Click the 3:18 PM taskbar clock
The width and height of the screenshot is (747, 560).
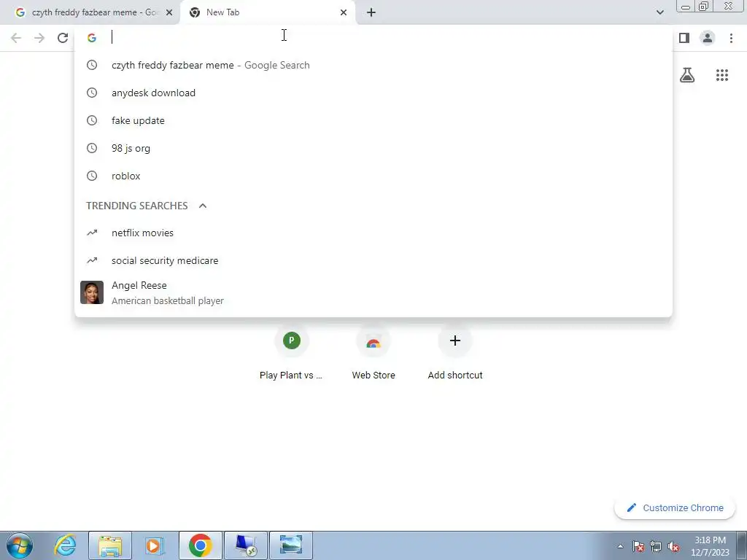coord(710,546)
